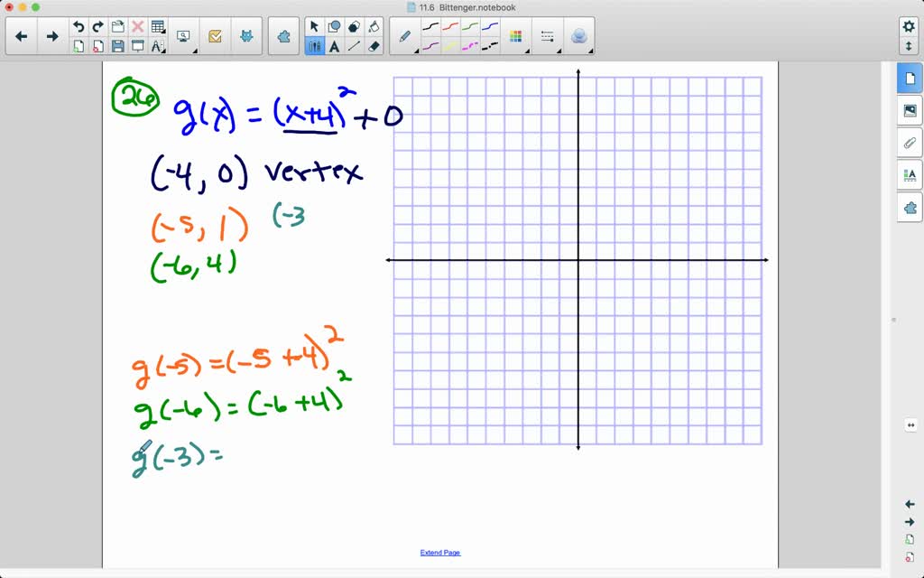
Task: Switch to the Gallery tab
Action: [910, 110]
